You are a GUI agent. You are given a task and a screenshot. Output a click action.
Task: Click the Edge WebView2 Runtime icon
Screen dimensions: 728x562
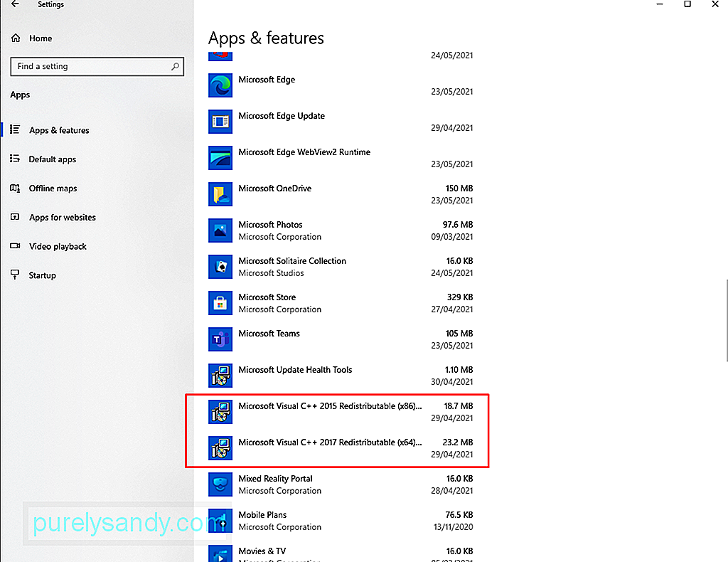(220, 158)
